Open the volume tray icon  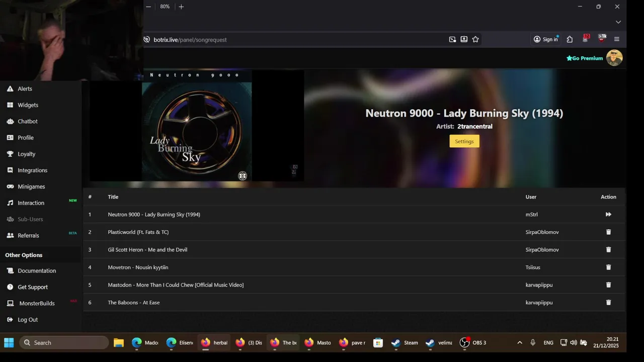[x=574, y=342]
